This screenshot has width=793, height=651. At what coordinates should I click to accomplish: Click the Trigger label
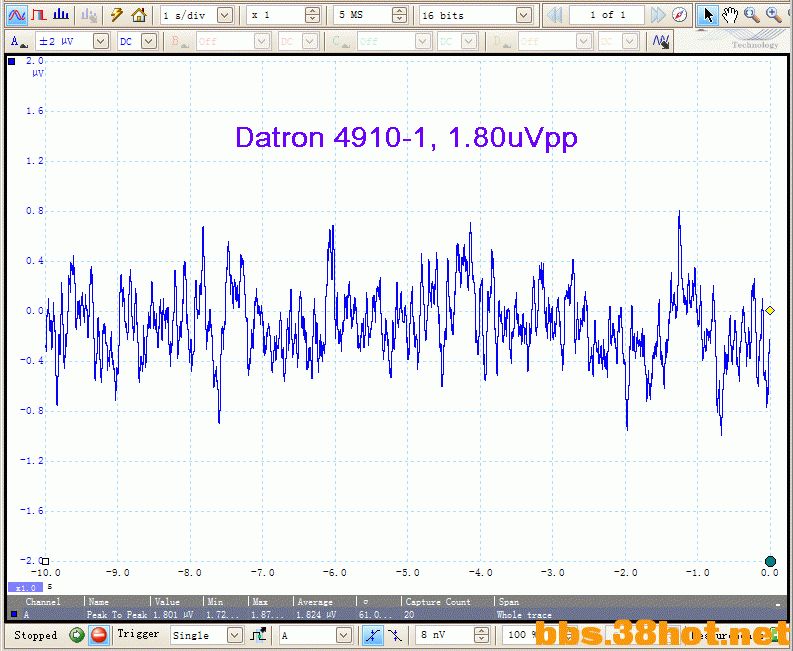pos(138,634)
